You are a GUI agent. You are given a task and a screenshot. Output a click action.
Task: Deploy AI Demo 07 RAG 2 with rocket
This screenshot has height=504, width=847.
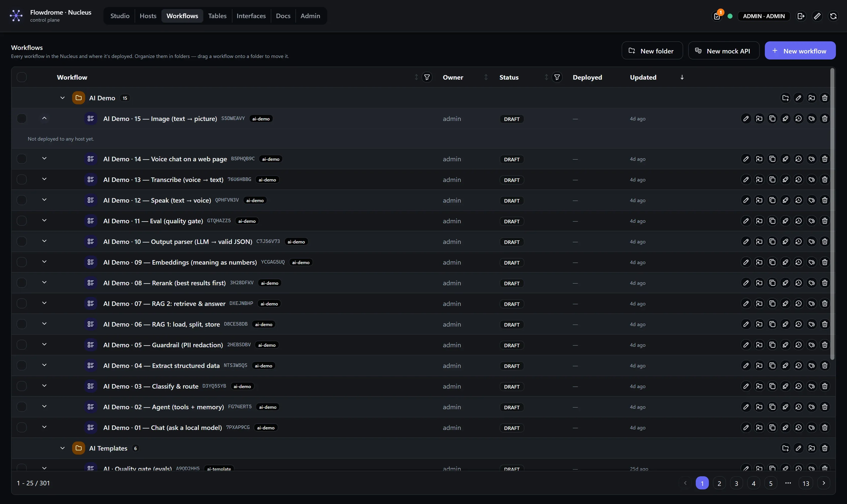pyautogui.click(x=785, y=304)
